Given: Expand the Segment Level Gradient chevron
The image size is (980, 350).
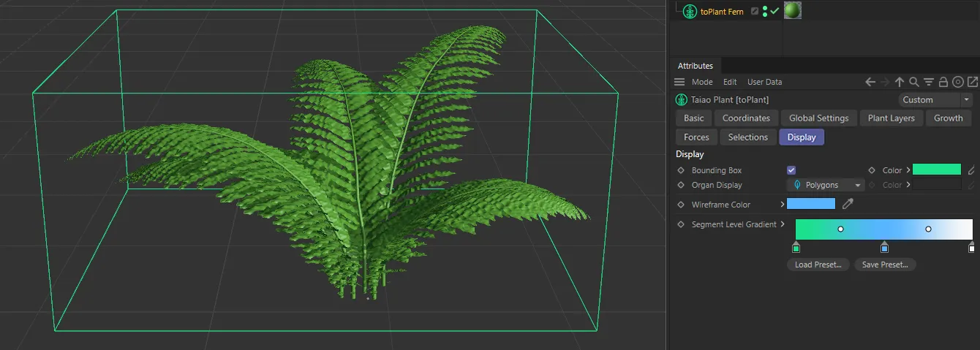Looking at the screenshot, I should [x=783, y=224].
